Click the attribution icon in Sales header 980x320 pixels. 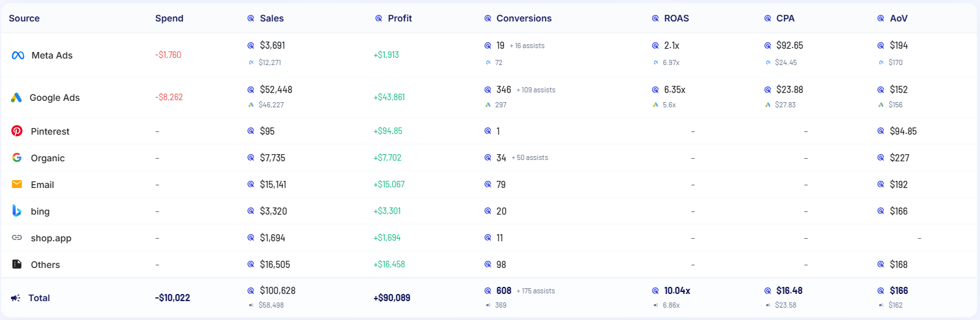pyautogui.click(x=251, y=19)
